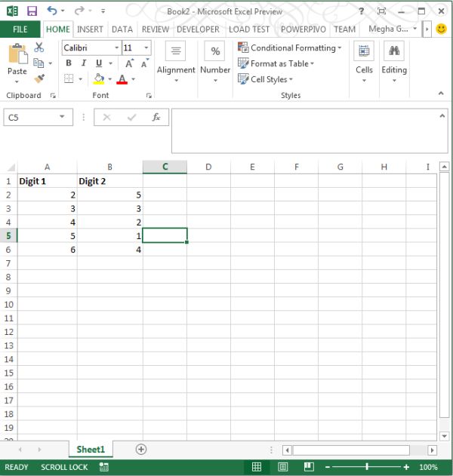Open the Cell Styles dropdown
The image size is (453, 476).
click(265, 79)
